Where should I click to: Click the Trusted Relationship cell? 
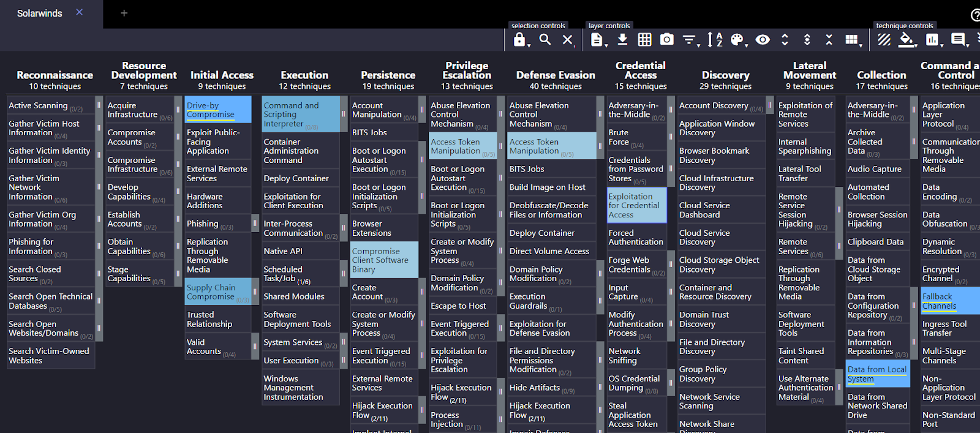click(x=218, y=319)
